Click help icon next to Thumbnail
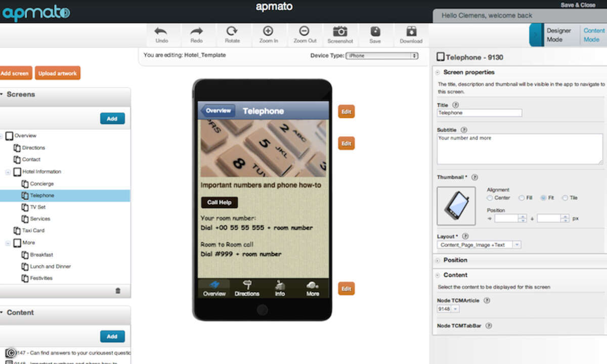This screenshot has height=364, width=607. (474, 177)
